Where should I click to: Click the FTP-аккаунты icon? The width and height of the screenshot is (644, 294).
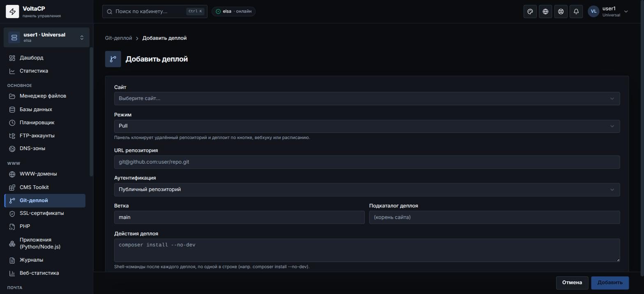point(12,136)
